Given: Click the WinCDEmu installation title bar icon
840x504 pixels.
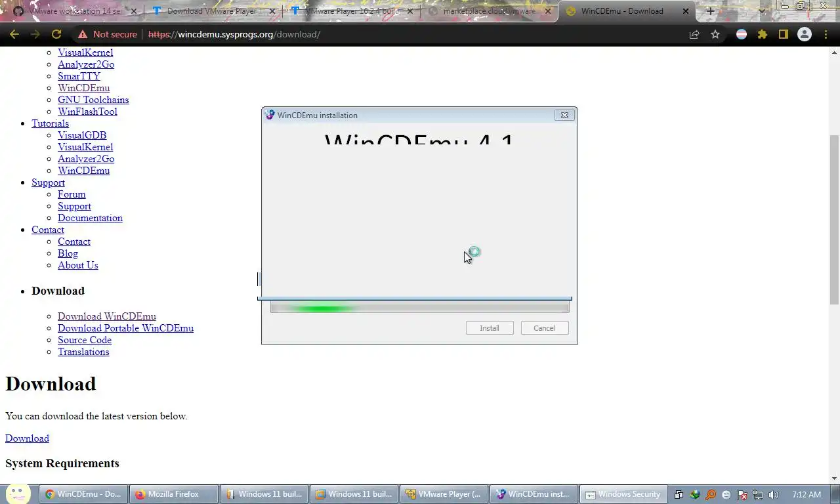Looking at the screenshot, I should (x=270, y=115).
